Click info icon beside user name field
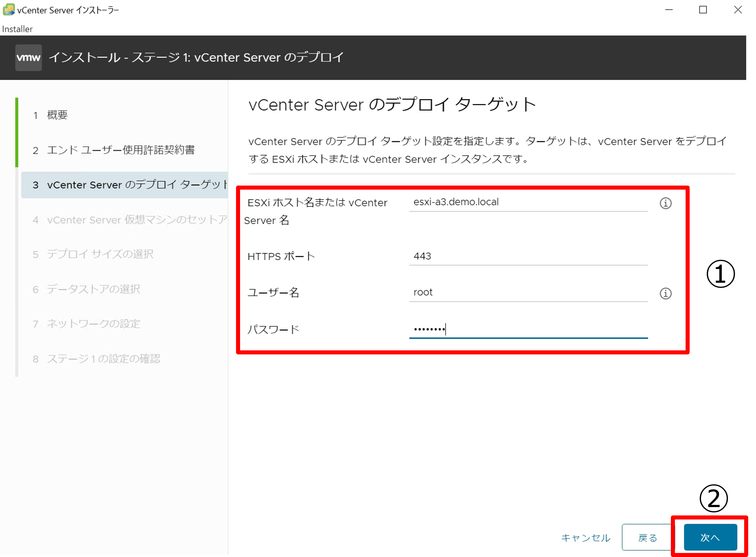756x557 pixels. click(x=665, y=293)
